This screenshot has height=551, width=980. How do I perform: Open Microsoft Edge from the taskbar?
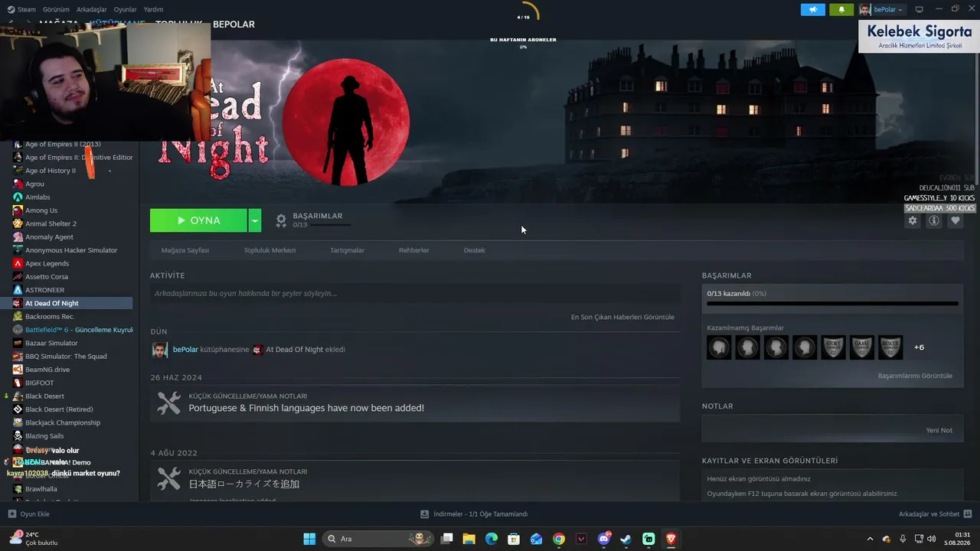pos(491,539)
